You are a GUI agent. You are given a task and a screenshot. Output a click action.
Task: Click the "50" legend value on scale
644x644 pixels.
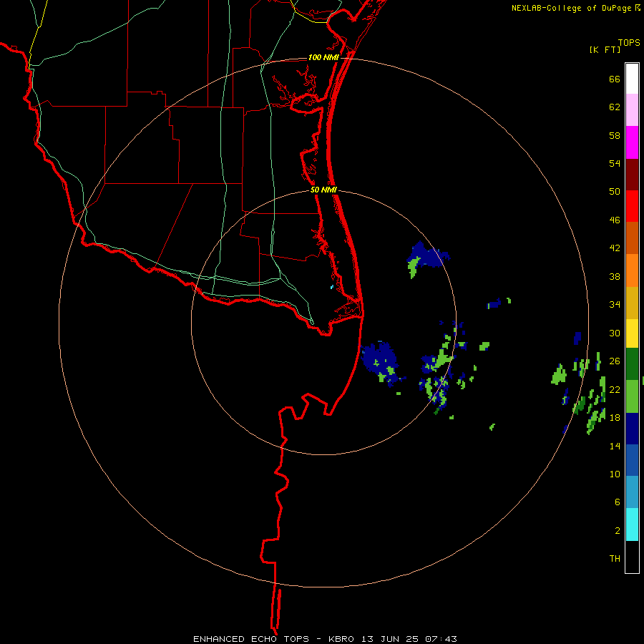(615, 192)
